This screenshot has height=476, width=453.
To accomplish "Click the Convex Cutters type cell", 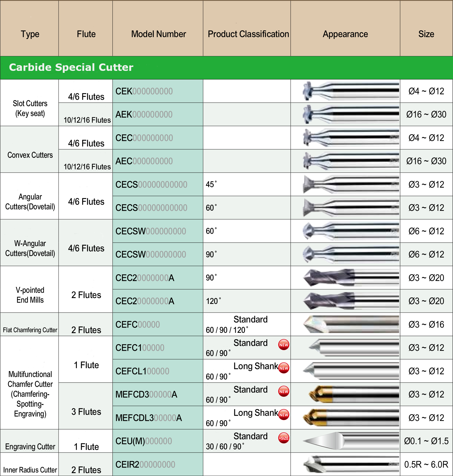I will tap(29, 149).
